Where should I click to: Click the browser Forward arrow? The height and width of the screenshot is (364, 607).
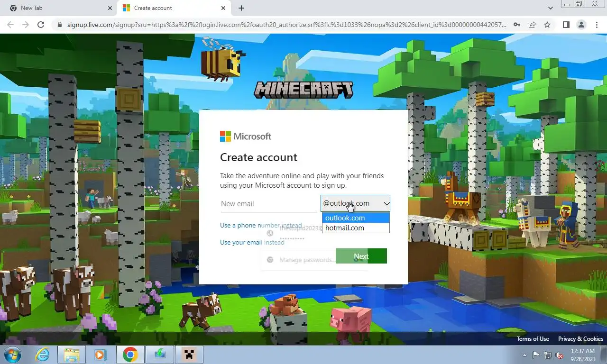26,25
